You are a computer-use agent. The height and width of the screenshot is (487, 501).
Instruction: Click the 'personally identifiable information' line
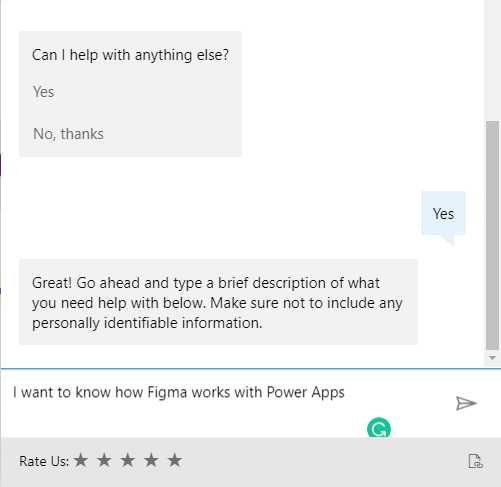(147, 323)
